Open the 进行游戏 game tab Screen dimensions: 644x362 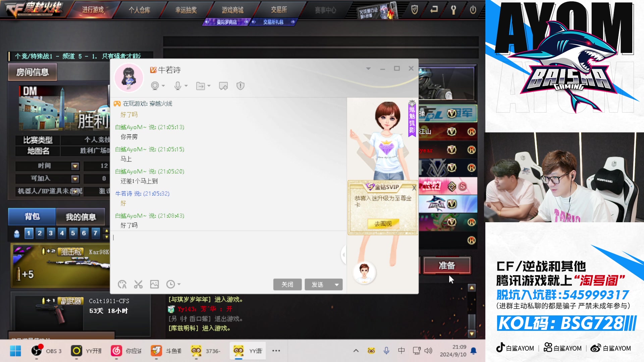(x=93, y=10)
